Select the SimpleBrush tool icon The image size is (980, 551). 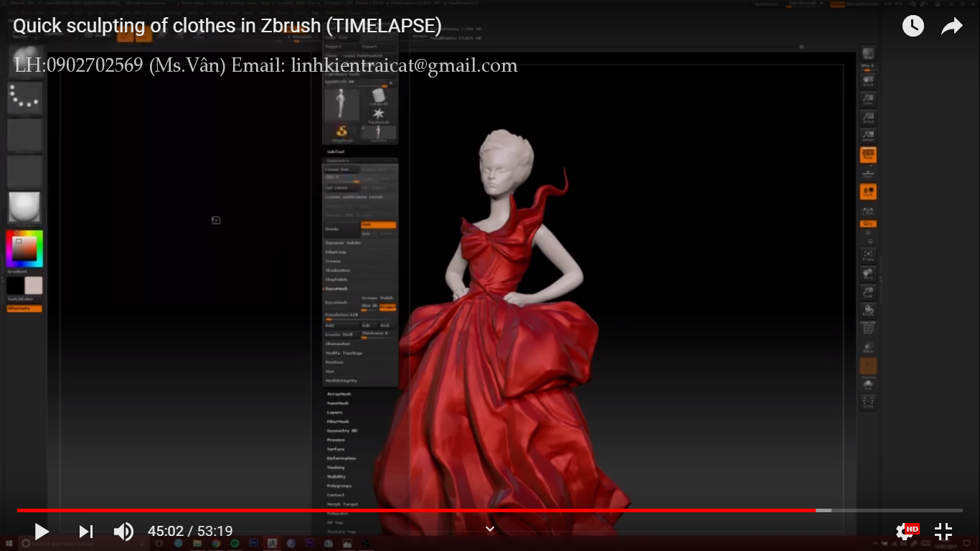point(341,132)
